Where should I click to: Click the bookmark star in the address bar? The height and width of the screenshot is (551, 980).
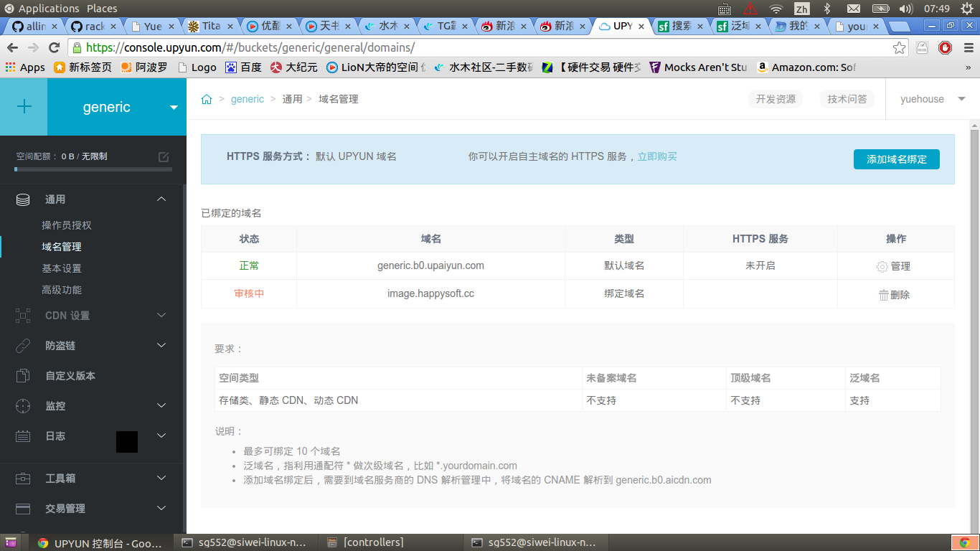click(899, 48)
